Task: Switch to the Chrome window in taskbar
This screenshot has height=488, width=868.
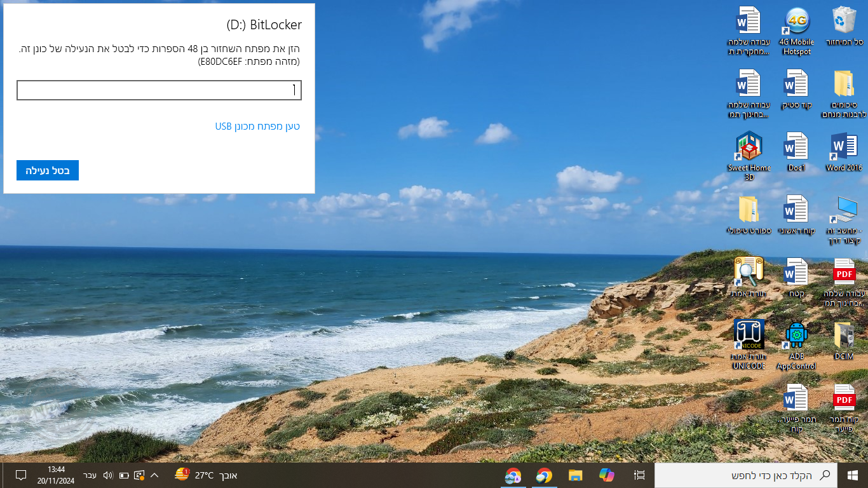Action: [x=544, y=475]
